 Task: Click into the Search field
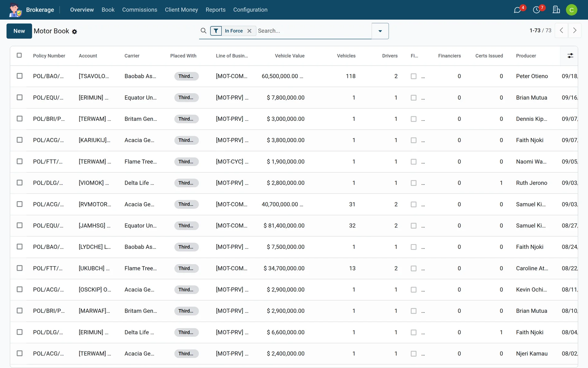tap(314, 31)
